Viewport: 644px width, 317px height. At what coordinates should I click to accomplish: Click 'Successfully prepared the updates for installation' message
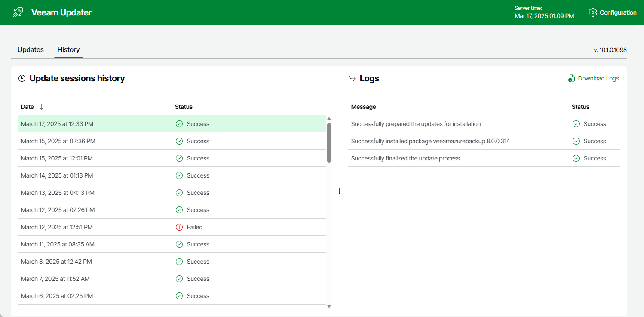click(x=416, y=124)
